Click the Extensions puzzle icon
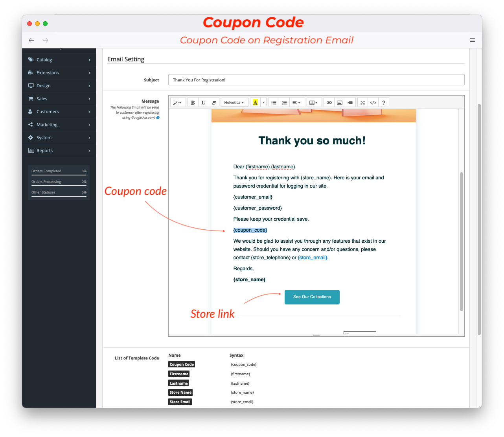 [x=31, y=73]
